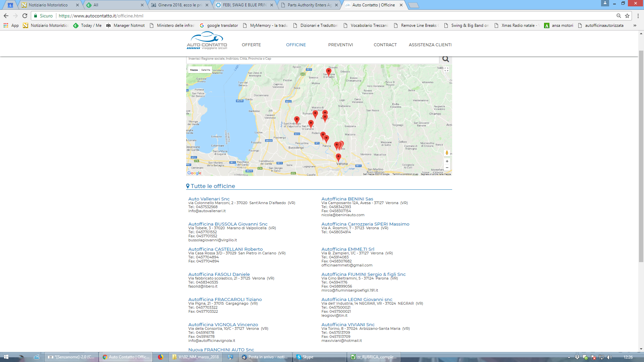The image size is (644, 362).
Task: Open the OFFERTE menu
Action: [x=251, y=45]
